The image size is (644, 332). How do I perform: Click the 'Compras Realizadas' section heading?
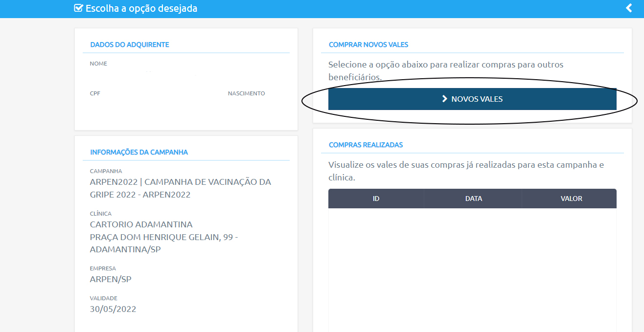[366, 145]
